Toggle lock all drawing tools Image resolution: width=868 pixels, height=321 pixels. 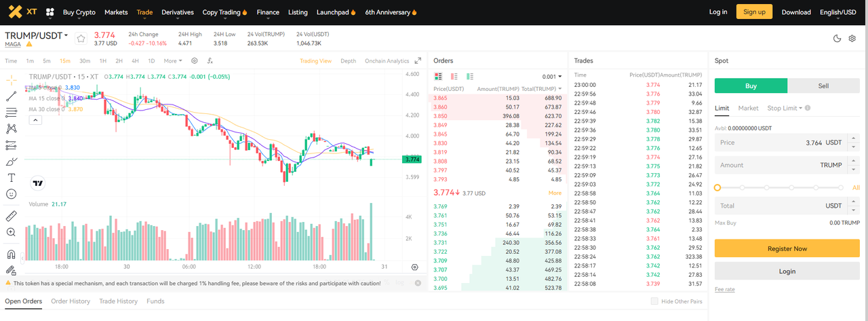[x=12, y=269]
